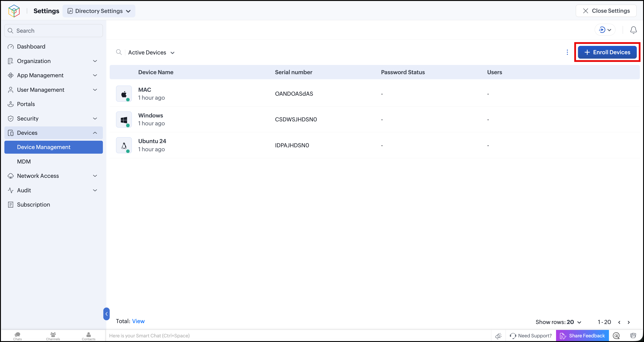
Task: Click the Portals icon
Action: click(x=11, y=104)
